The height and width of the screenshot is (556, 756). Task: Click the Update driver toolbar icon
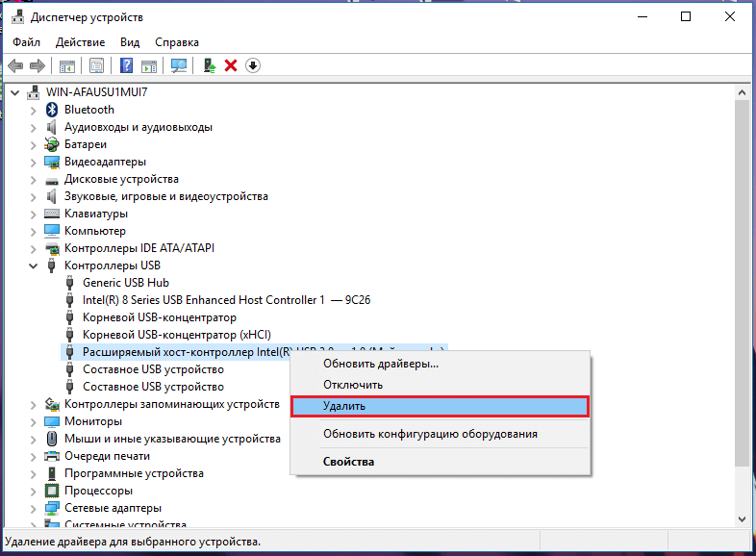click(x=210, y=65)
